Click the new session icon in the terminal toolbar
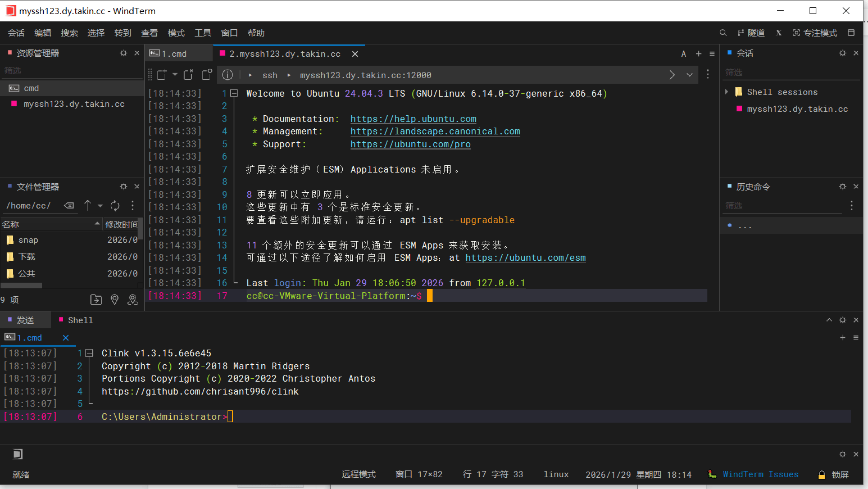Image resolution: width=868 pixels, height=489 pixels. pos(162,75)
